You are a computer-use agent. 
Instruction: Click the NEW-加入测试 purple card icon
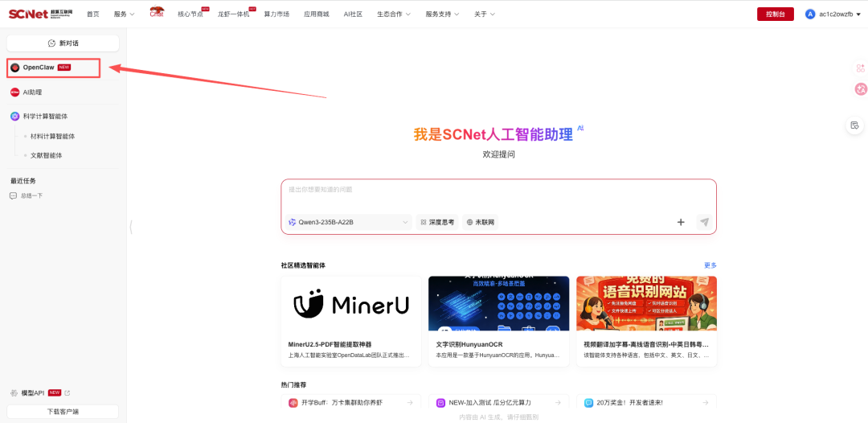coord(440,403)
